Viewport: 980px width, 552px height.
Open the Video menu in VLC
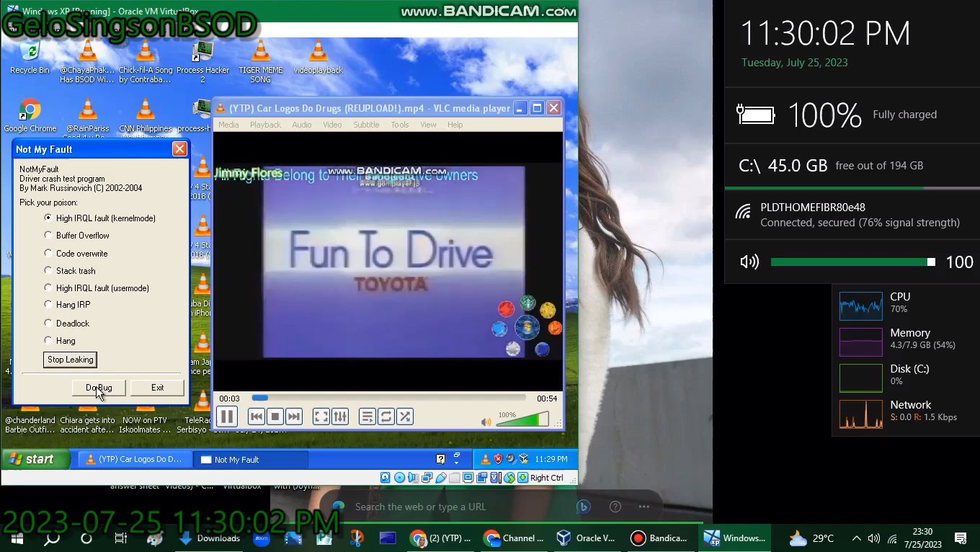[x=332, y=125]
